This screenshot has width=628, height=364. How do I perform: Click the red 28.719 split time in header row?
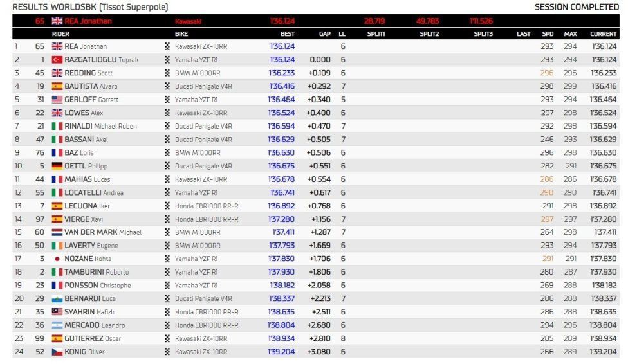click(374, 21)
